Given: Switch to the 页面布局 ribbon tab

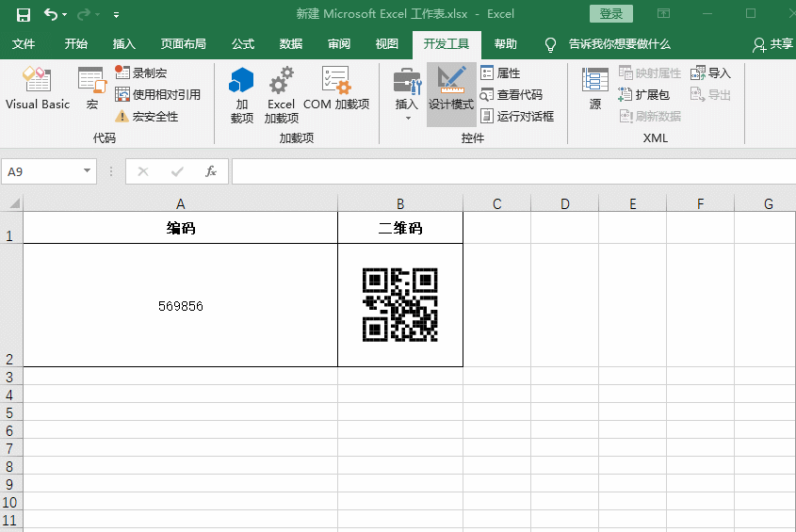Looking at the screenshot, I should 184,44.
